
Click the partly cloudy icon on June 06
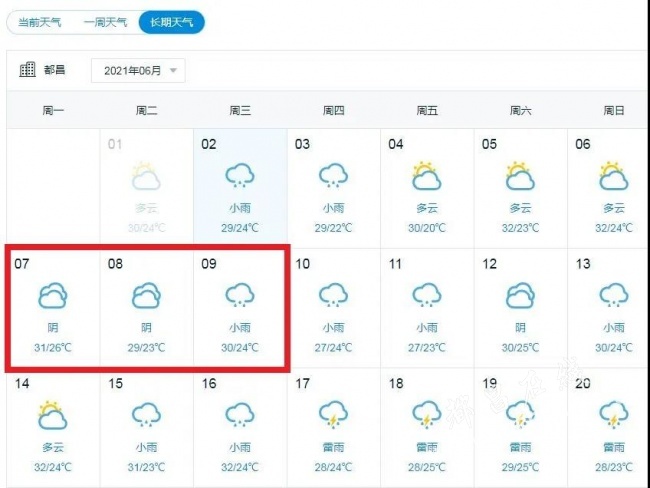click(614, 176)
